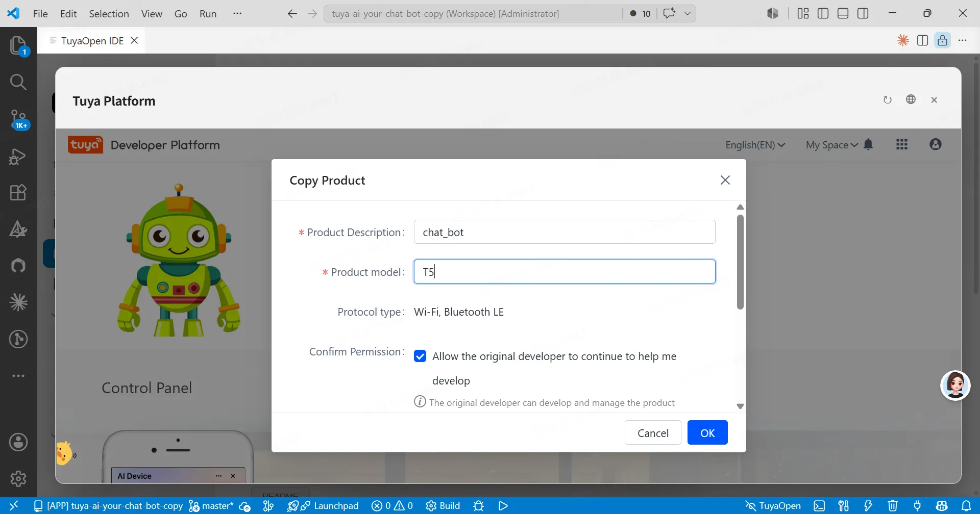Open the user profile avatar on Developer Platform
Screen dimensions: 980x514
[936, 145]
